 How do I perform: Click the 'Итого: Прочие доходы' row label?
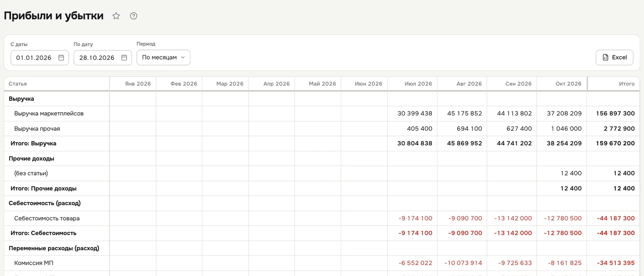coord(43,188)
